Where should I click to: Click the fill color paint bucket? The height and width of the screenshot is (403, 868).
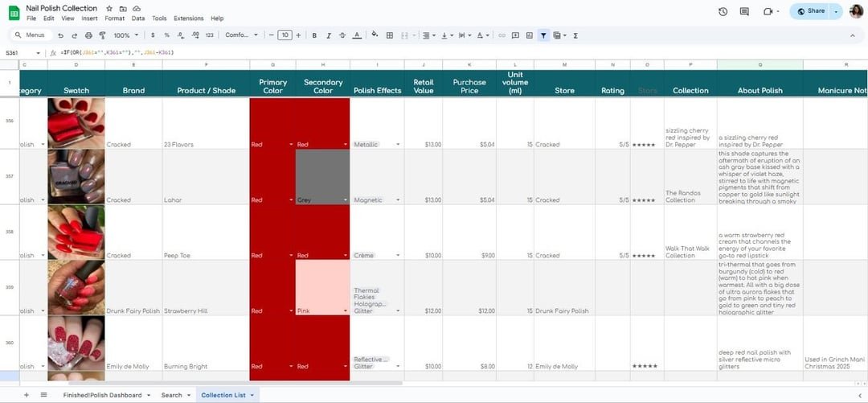click(x=374, y=35)
